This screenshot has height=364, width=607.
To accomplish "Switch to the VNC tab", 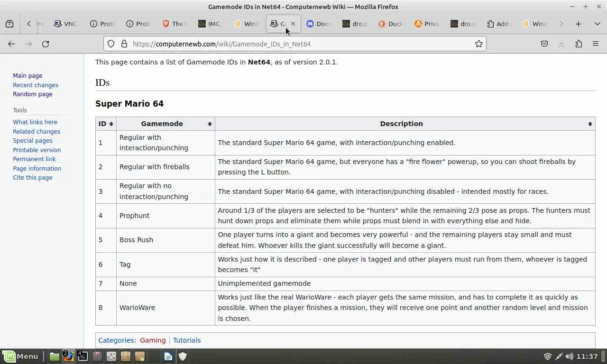I will [x=65, y=24].
